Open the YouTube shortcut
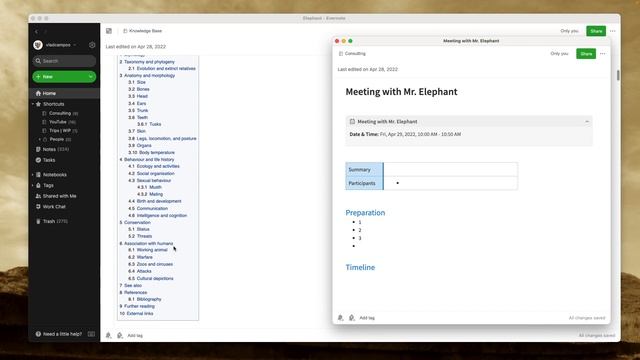This screenshot has width=640, height=360. coord(58,122)
